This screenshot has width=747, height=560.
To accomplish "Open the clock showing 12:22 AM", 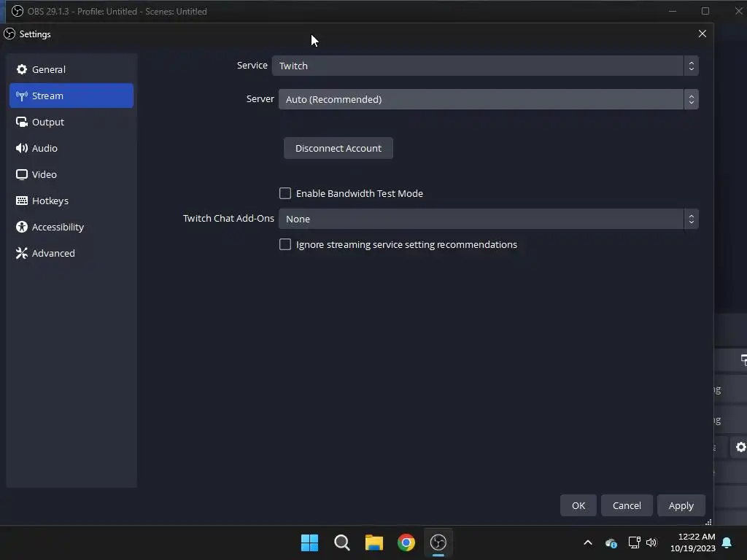I will [693, 542].
